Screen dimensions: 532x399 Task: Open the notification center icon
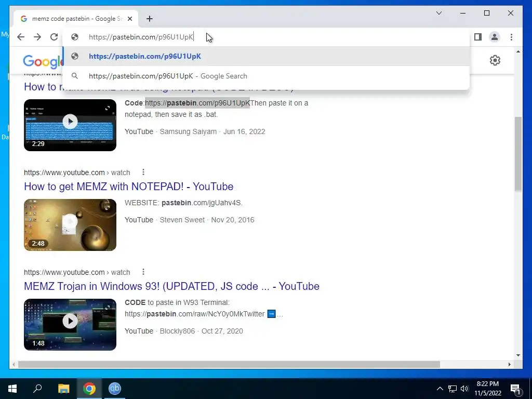coord(515,389)
